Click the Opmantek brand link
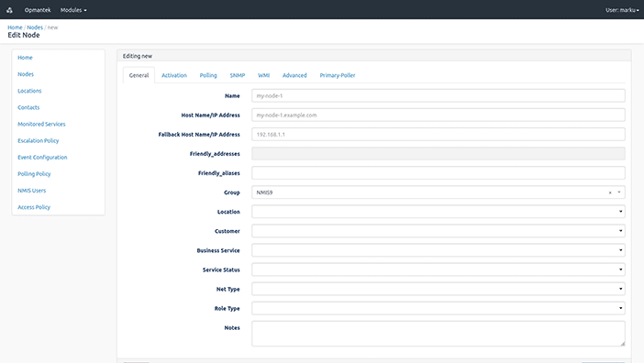Screen dimensions: 644x363 [x=38, y=10]
